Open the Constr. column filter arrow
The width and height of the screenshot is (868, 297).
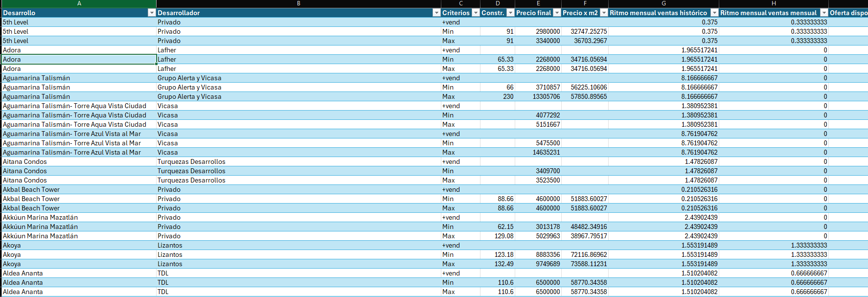point(510,13)
